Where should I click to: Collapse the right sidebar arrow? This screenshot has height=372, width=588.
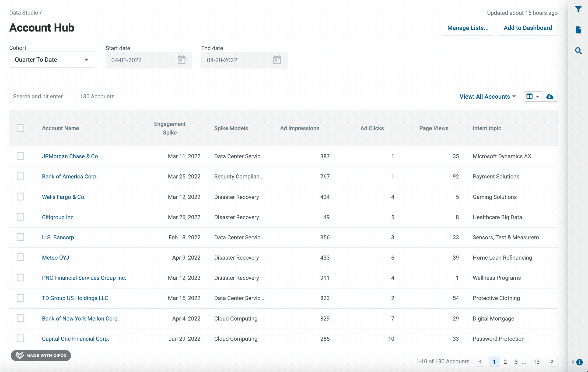pos(573,362)
